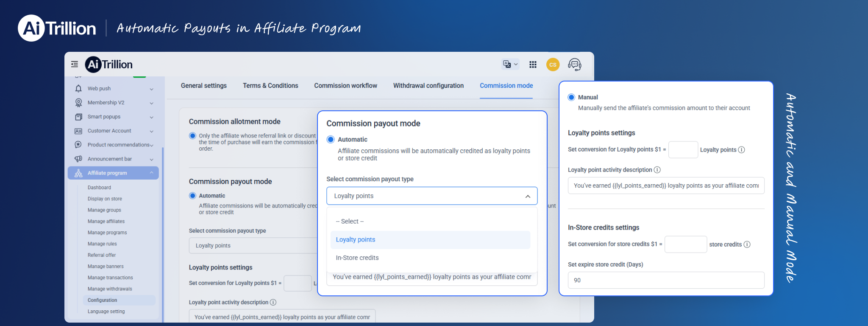Screen dimensions: 868x326
Task: Toggle the hamburger sidebar menu icon
Action: (75, 64)
